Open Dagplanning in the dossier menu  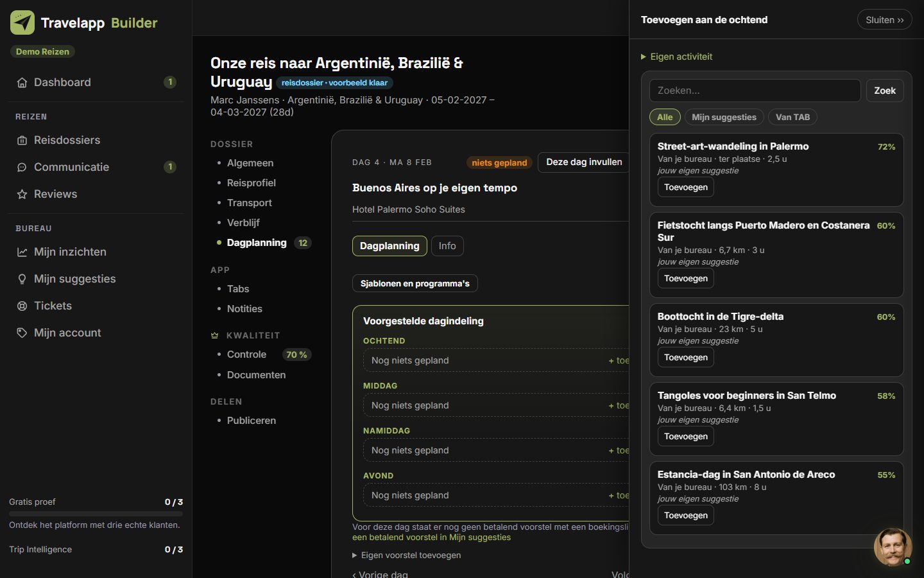point(257,243)
